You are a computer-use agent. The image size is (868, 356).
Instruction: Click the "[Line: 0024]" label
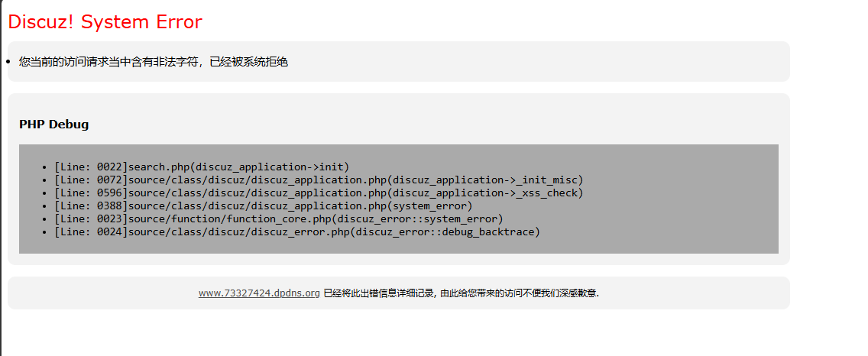90,231
